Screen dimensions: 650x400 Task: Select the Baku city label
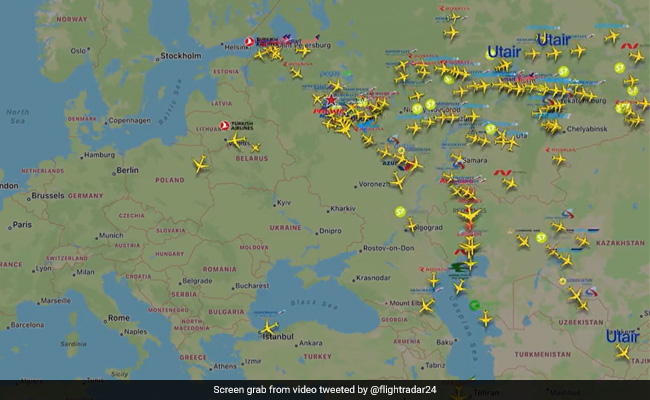pos(444,342)
